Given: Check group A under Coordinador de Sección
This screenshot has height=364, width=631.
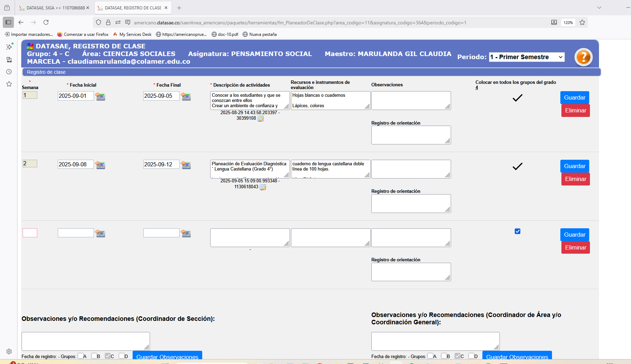Looking at the screenshot, I should pyautogui.click(x=80, y=356).
